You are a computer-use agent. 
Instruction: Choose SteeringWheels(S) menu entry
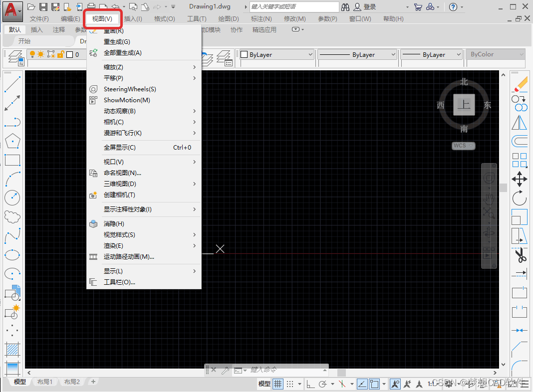click(144, 89)
